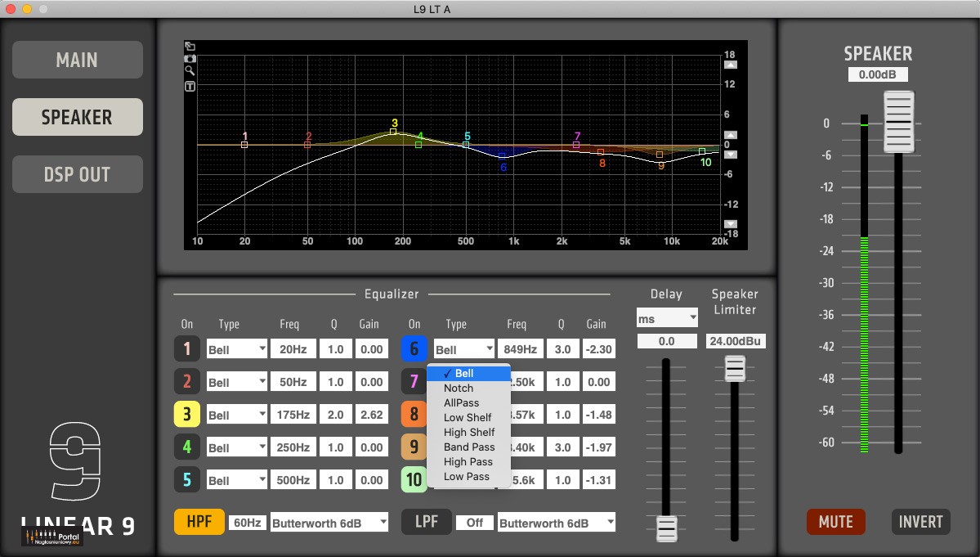Click the down arrow below 0 dB scale
The width and height of the screenshot is (980, 557).
coord(730,155)
